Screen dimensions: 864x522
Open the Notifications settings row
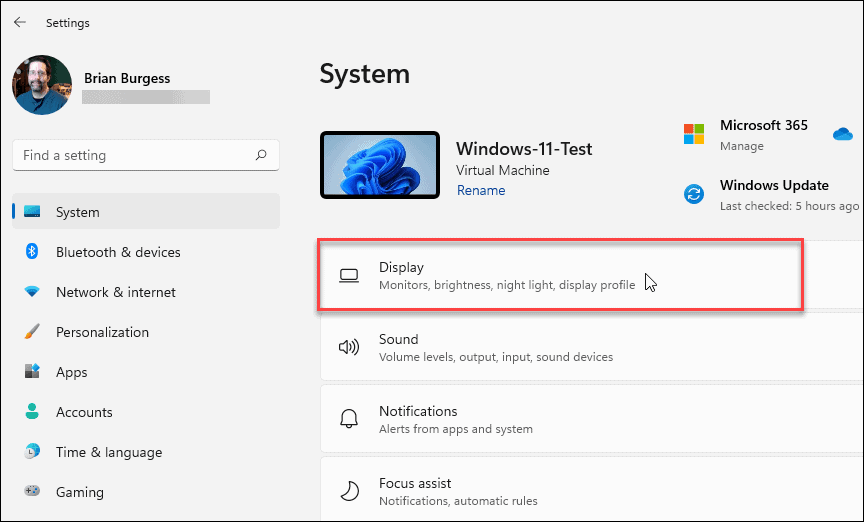[x=592, y=419]
